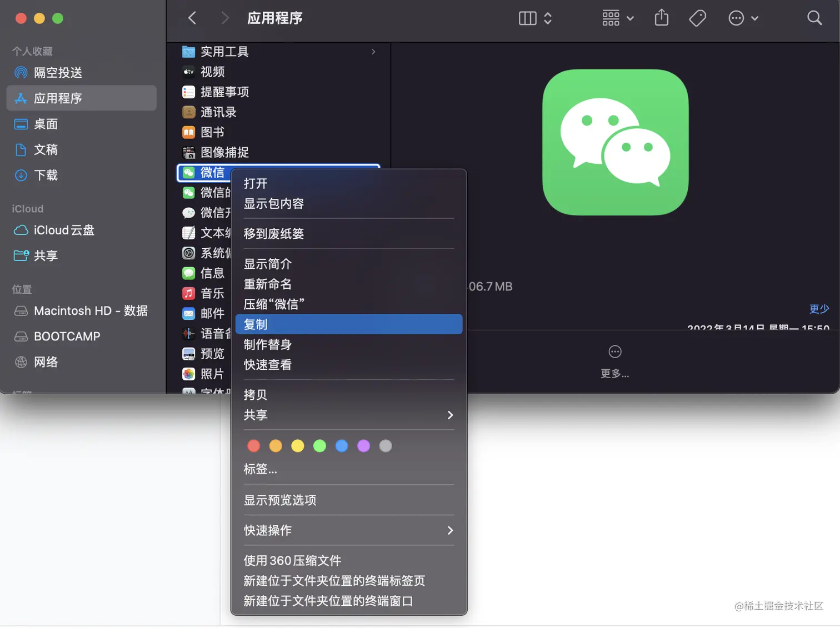Switch view using the column view icon
Screen dimensions: 840x628
[527, 18]
